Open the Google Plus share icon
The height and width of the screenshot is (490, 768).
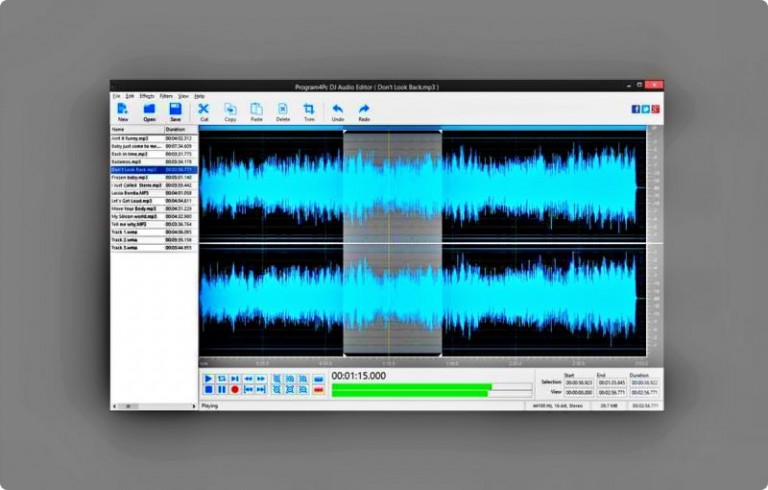click(655, 109)
